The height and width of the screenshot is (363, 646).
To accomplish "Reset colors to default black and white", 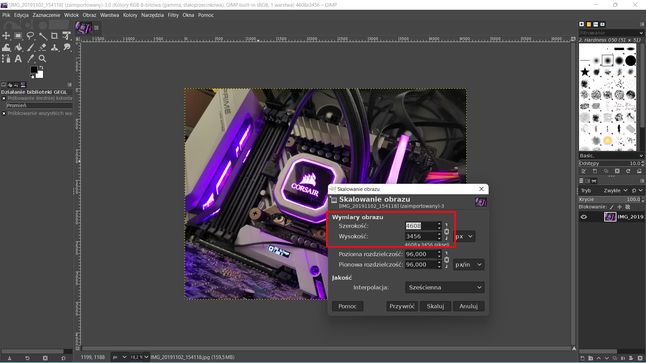I will (x=33, y=77).
